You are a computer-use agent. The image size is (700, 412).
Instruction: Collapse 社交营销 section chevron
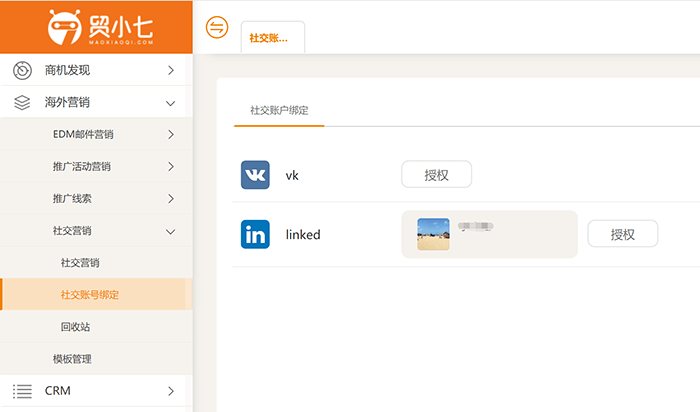click(x=171, y=232)
